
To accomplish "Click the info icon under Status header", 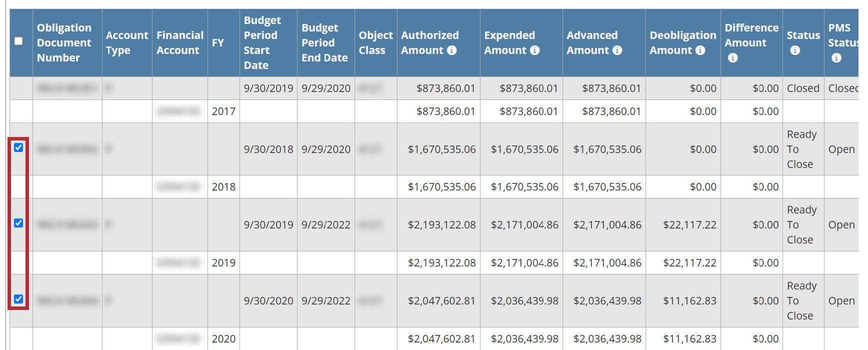I will [x=794, y=50].
